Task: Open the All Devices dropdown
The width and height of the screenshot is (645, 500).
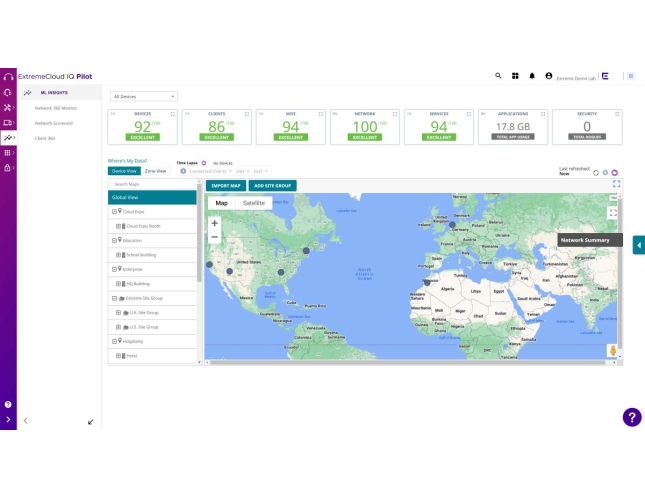Action: coord(144,96)
